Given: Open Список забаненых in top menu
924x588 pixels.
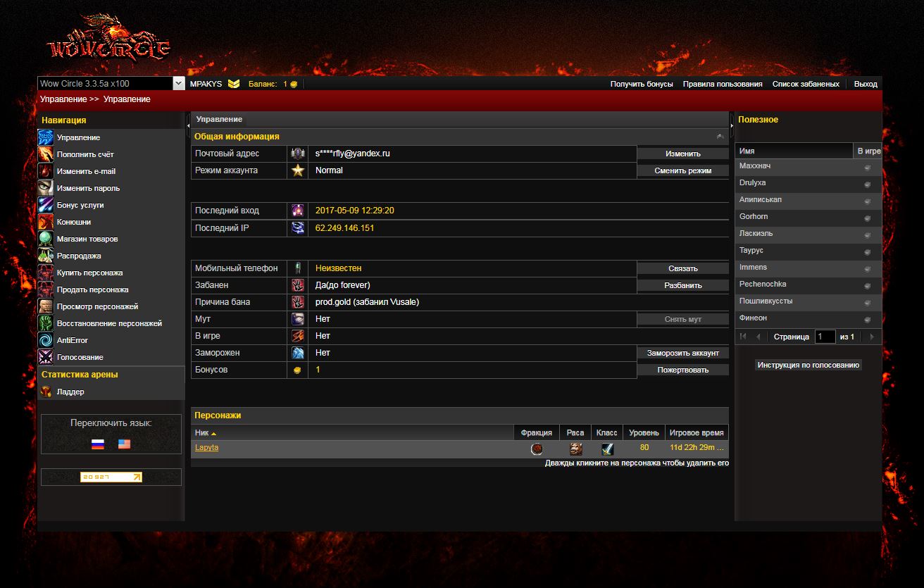Looking at the screenshot, I should 806,84.
